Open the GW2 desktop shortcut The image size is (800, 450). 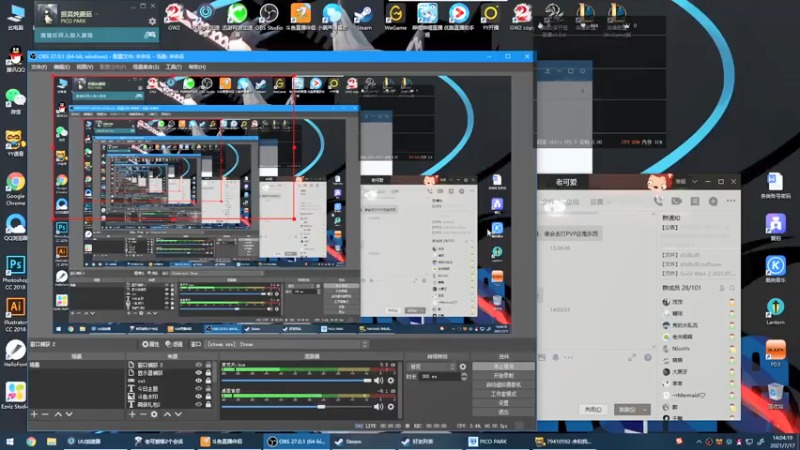174,17
